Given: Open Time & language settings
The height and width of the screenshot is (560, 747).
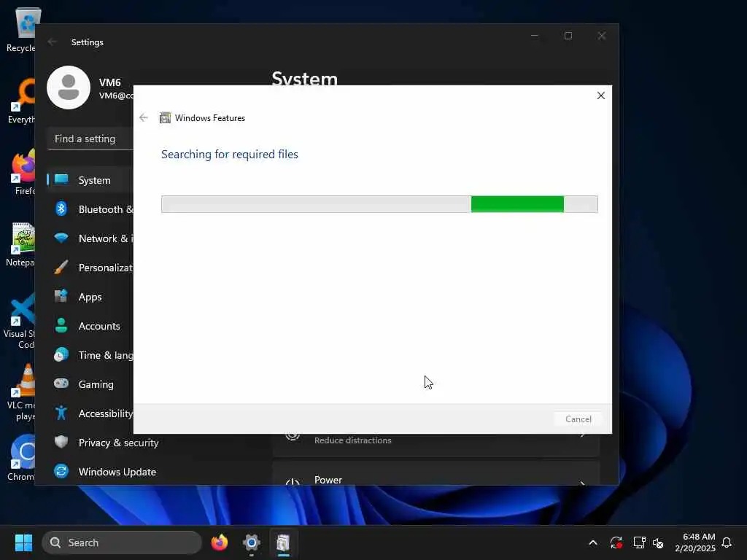Looking at the screenshot, I should 90,355.
